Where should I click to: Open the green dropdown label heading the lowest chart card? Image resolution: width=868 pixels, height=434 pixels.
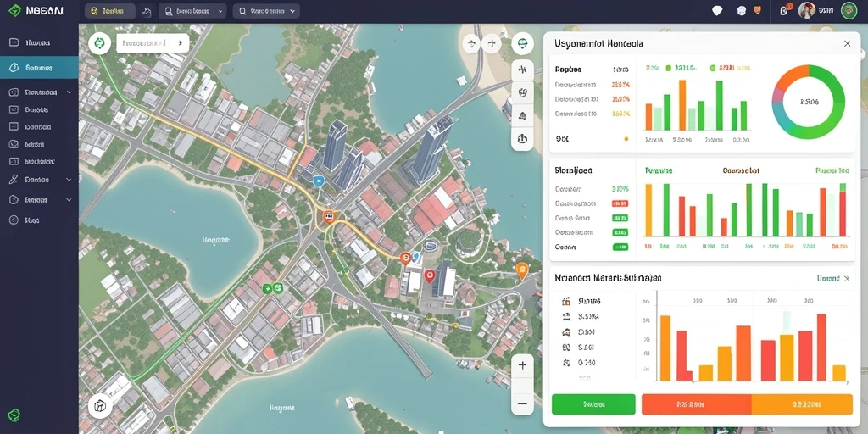833,278
